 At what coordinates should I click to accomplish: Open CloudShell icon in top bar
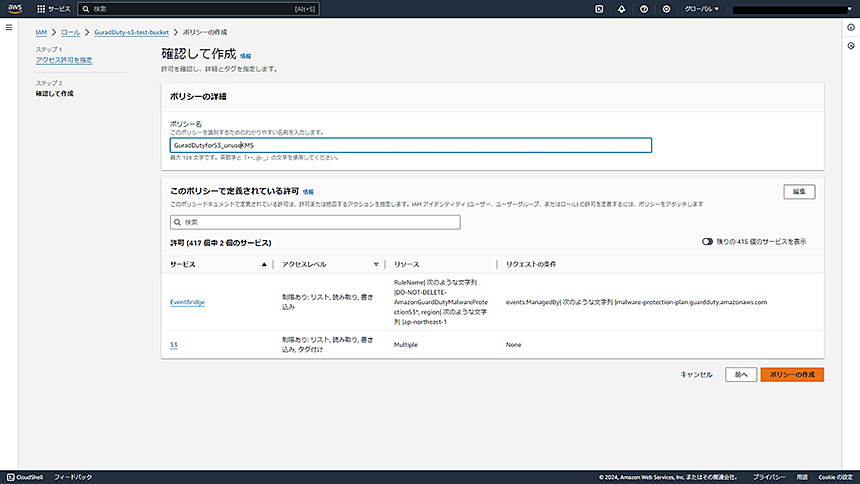click(599, 9)
